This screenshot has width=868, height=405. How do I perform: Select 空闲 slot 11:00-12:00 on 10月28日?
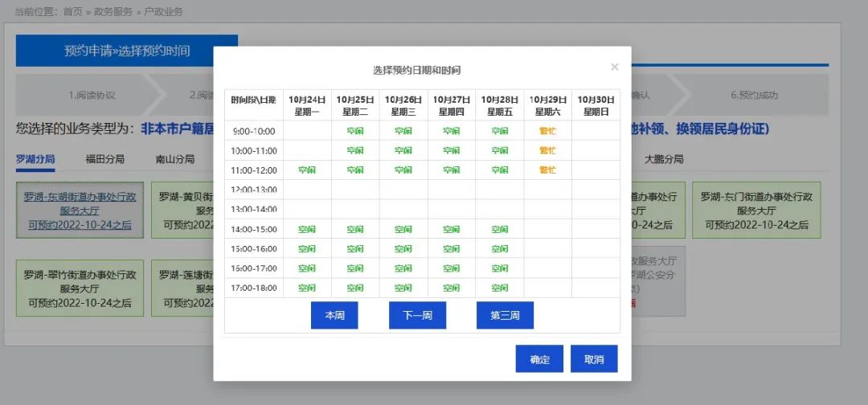(x=499, y=170)
